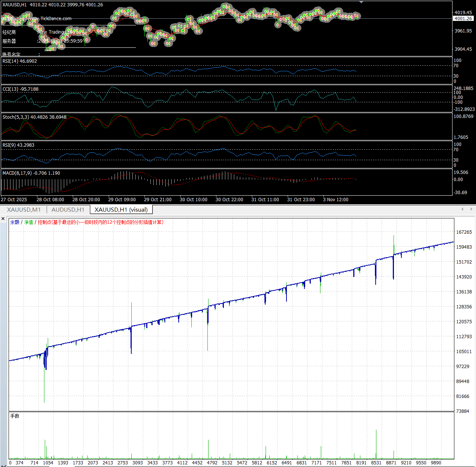Click the 30 Oct 10:00 time label
The image size is (476, 467).
pos(193,200)
